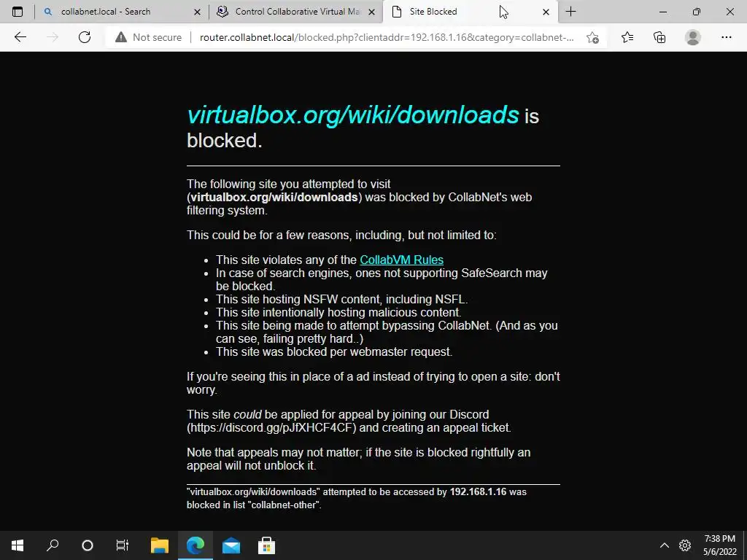The image size is (747, 560).
Task: Refresh the blocked page
Action: 85,37
